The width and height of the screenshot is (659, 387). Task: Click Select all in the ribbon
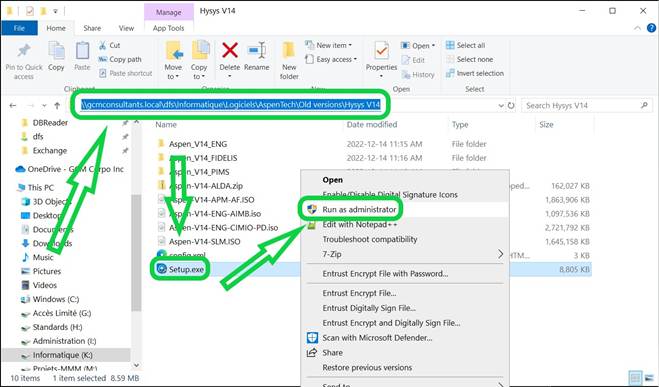tap(466, 45)
